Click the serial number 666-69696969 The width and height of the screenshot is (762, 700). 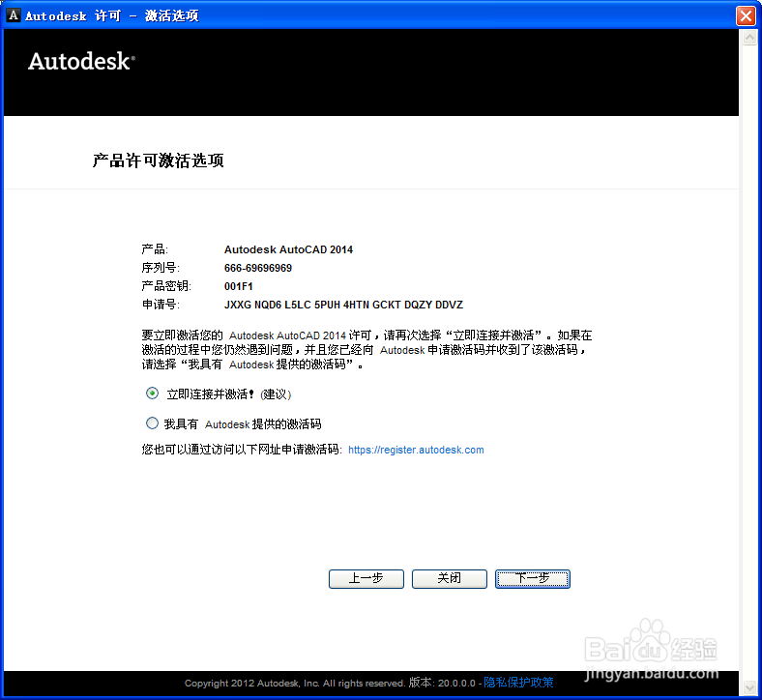coord(258,268)
